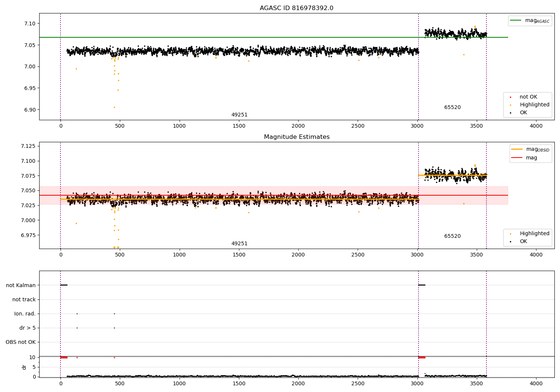Click the red dot marker beside 'not OK' legend entry

[x=510, y=97]
